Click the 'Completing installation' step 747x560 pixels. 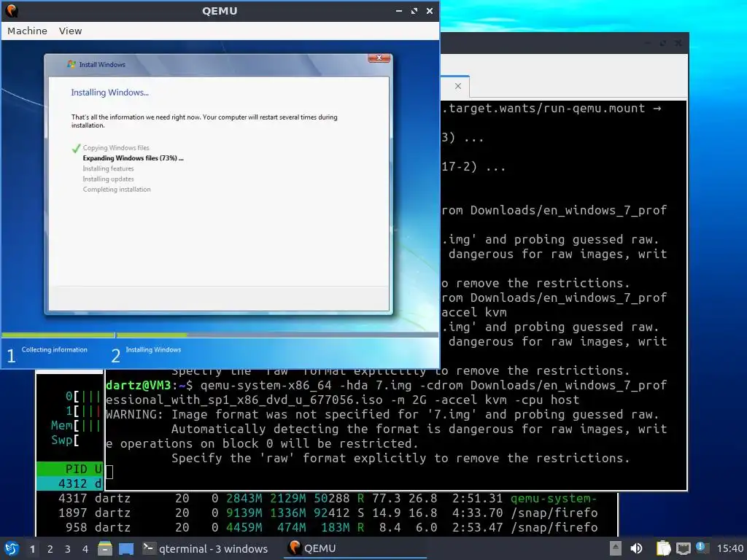click(x=117, y=190)
